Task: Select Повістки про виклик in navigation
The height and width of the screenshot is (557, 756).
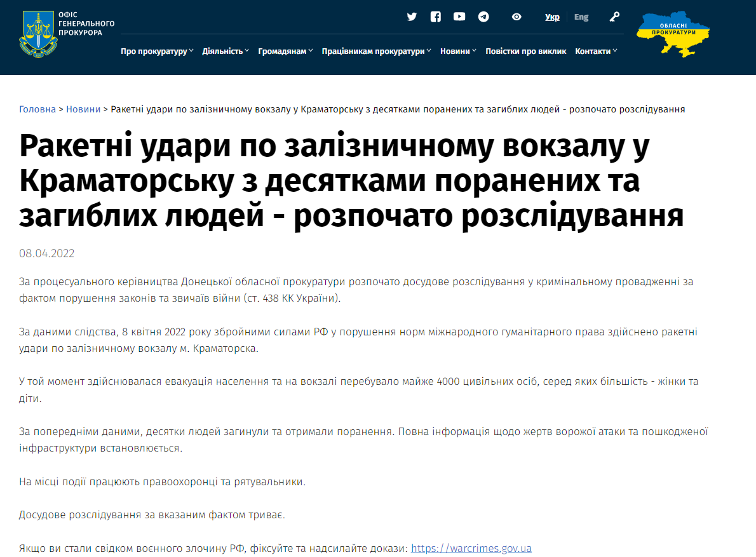Action: pos(525,51)
